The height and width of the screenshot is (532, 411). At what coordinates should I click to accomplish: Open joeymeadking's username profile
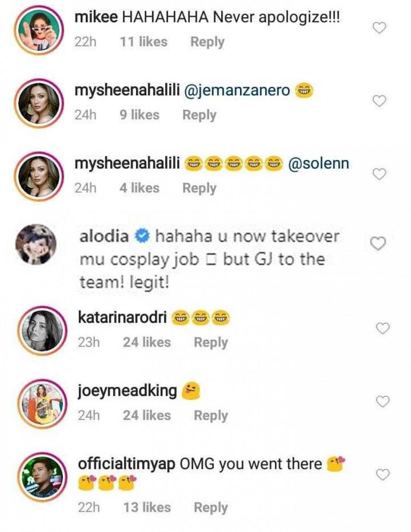[x=127, y=391]
